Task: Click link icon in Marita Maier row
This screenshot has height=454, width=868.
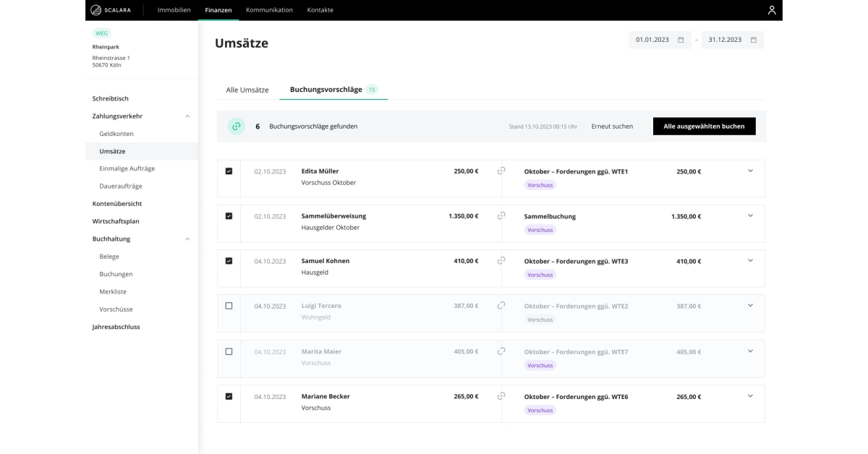Action: (x=501, y=351)
